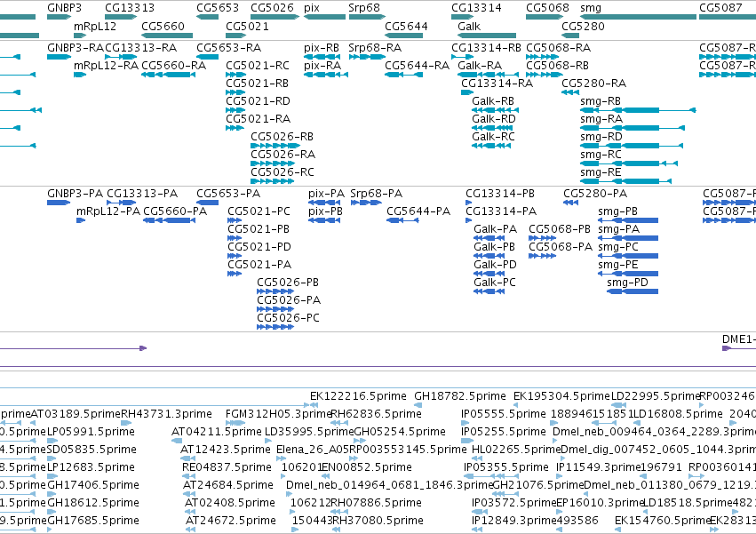Click the CG13314-RB transcript label
This screenshot has width=756, height=534.
[x=486, y=48]
